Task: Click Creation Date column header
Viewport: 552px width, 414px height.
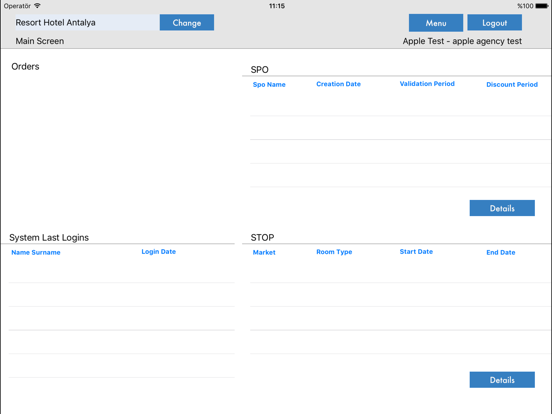Action: pos(338,84)
